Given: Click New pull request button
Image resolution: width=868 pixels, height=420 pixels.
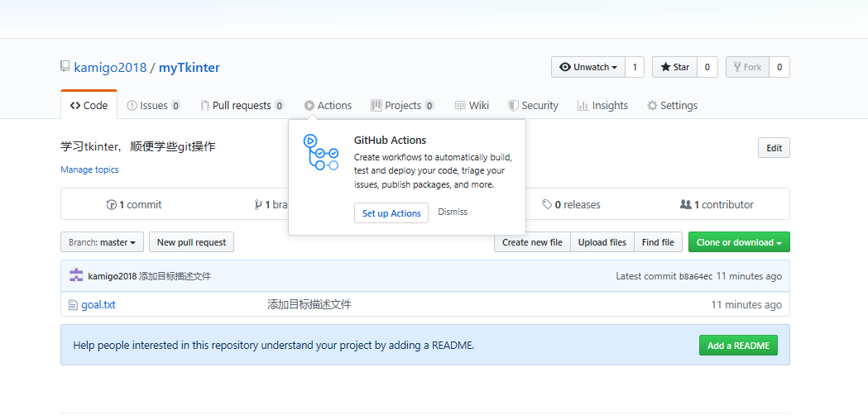Looking at the screenshot, I should pyautogui.click(x=191, y=241).
